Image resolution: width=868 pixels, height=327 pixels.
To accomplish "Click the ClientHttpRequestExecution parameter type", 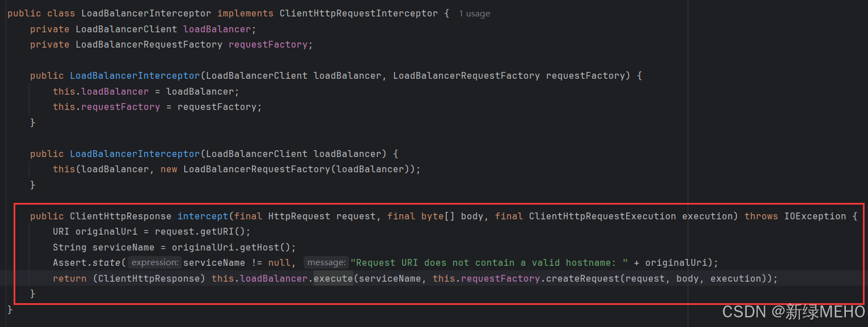I will click(x=603, y=216).
